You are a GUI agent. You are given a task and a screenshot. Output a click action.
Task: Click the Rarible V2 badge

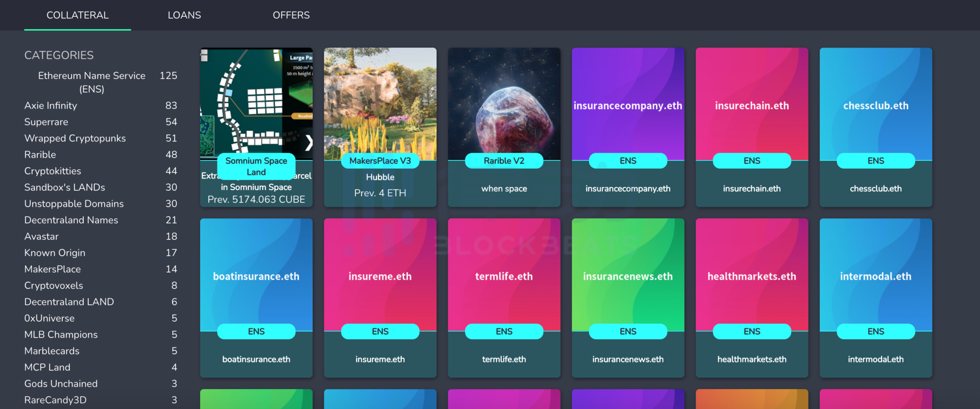click(x=504, y=161)
